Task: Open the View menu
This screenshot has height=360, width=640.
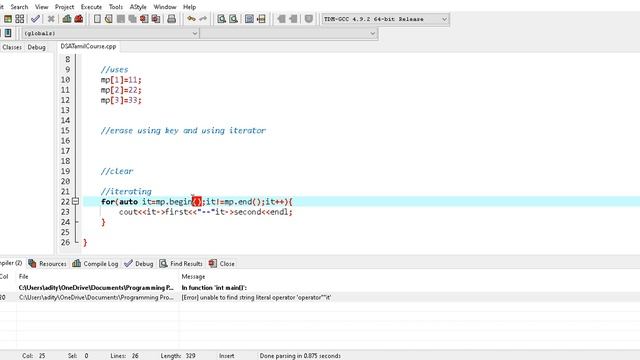Action: 41,7
